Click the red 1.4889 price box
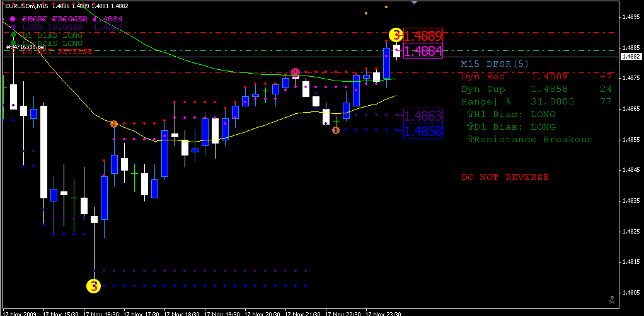The width and height of the screenshot is (644, 316). tap(423, 36)
